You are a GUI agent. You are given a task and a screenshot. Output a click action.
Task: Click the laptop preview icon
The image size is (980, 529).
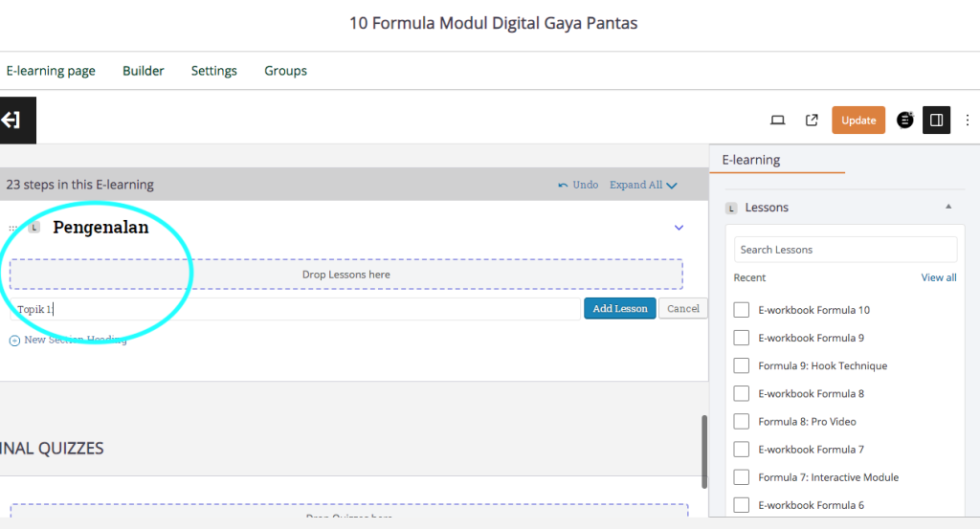(x=777, y=120)
